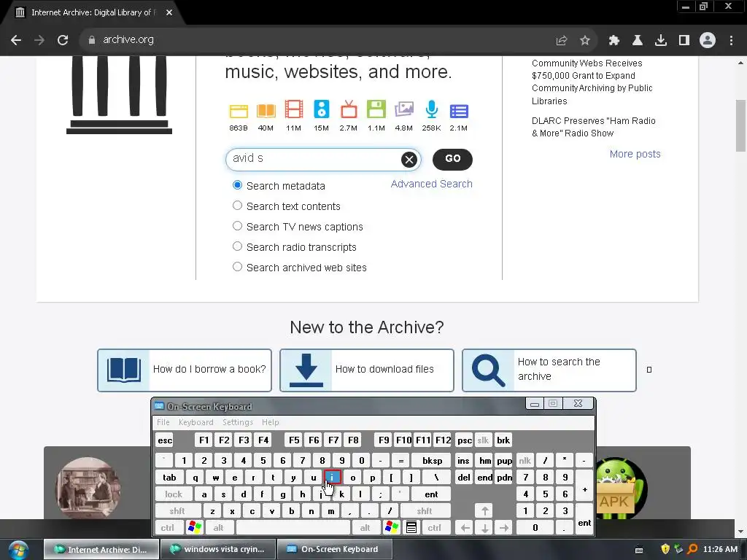This screenshot has height=560, width=747.
Task: Click the security shield tray icon
Action: point(665,549)
